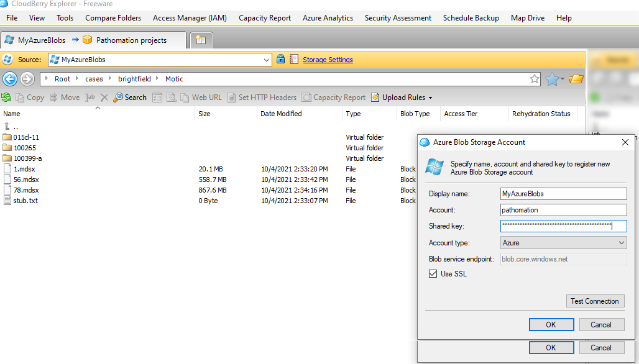Open the Search tool
Viewport: 639px width, 364px height.
pos(130,98)
